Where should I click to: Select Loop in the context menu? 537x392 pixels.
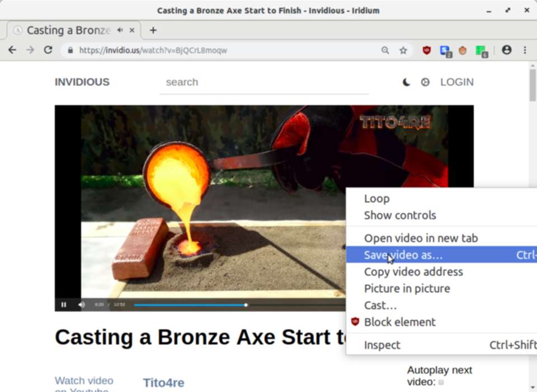pos(442,199)
